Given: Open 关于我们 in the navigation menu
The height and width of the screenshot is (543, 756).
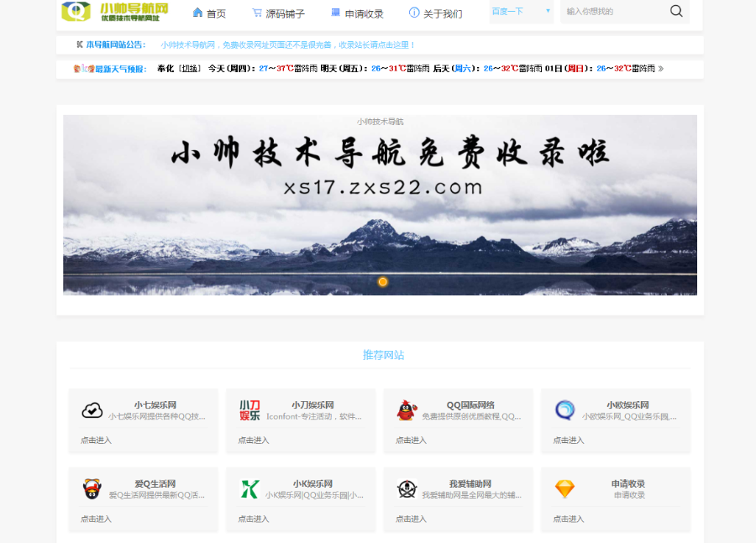Looking at the screenshot, I should (443, 13).
